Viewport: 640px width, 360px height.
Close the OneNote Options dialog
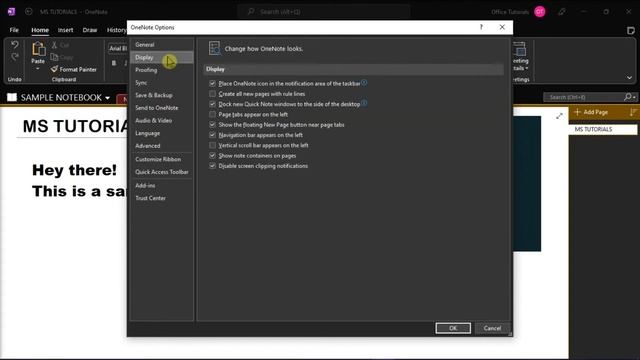tap(502, 27)
